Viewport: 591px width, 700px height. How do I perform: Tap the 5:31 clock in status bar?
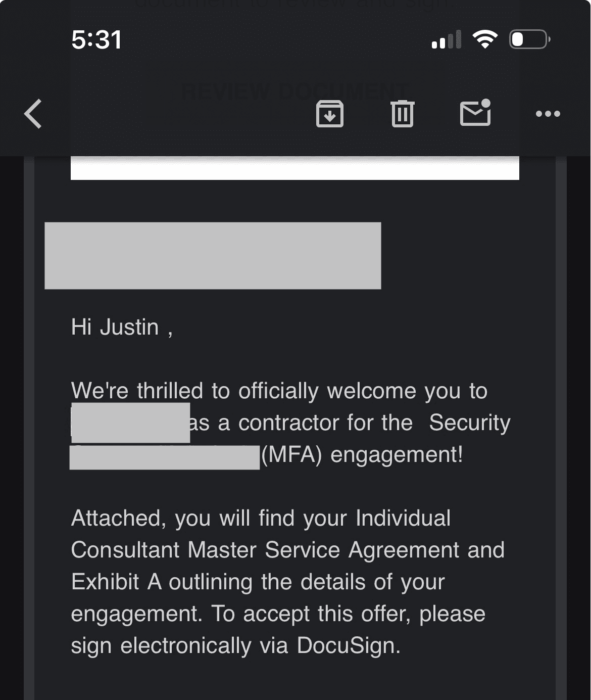pos(96,40)
